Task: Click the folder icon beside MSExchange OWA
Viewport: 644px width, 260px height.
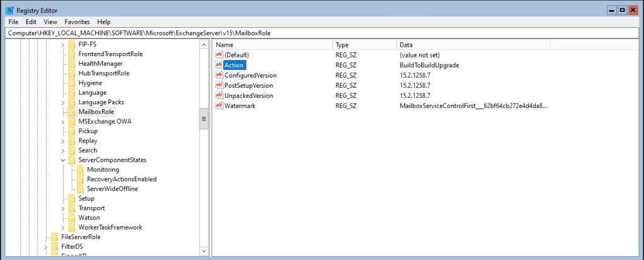Action: tap(72, 121)
